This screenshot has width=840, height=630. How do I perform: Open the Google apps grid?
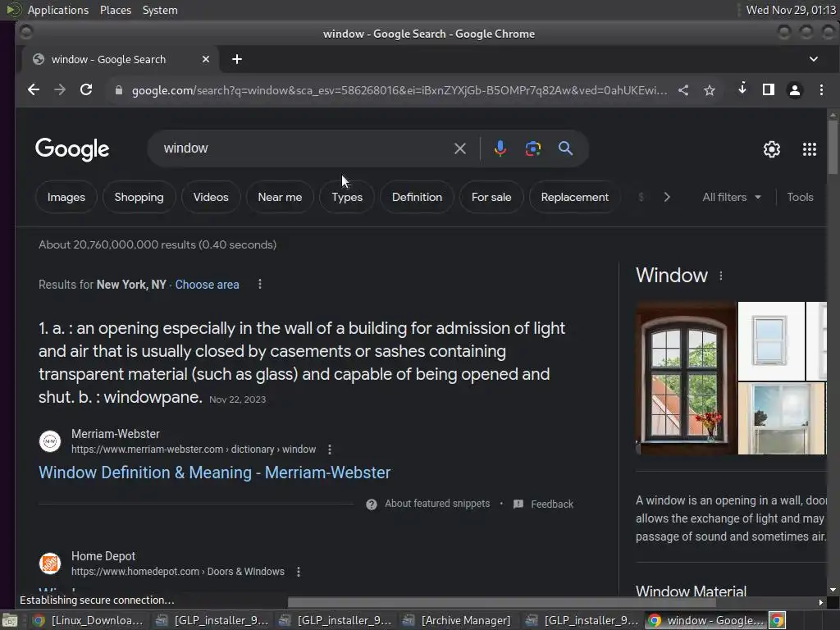(x=810, y=149)
